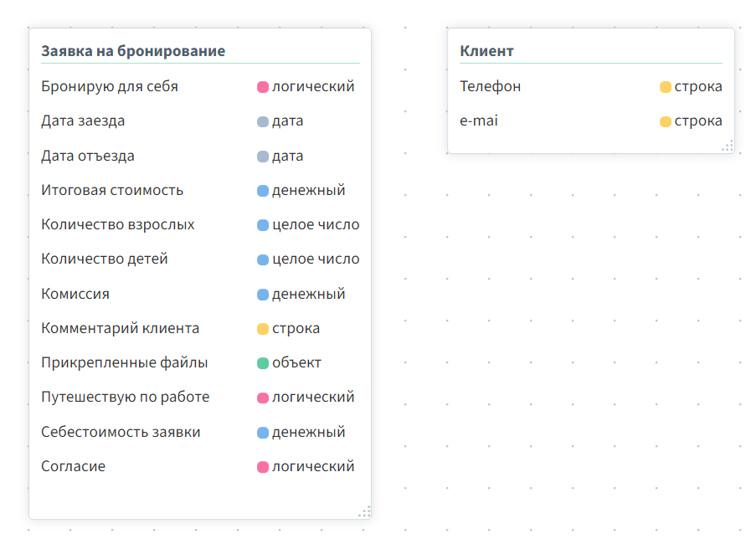Select the Дата отъезда field row
Screen dimensions: 756x544
tap(200, 157)
